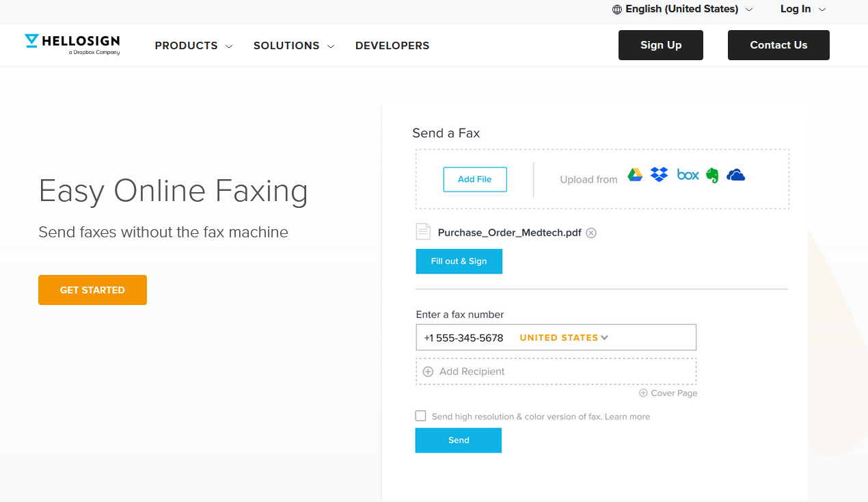Upload a file from Google Drive

(x=635, y=174)
